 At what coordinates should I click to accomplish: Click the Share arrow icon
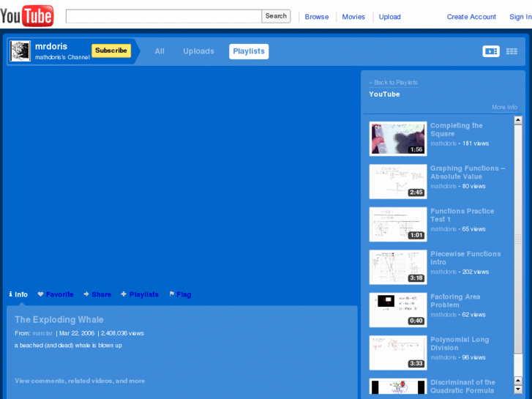point(86,294)
